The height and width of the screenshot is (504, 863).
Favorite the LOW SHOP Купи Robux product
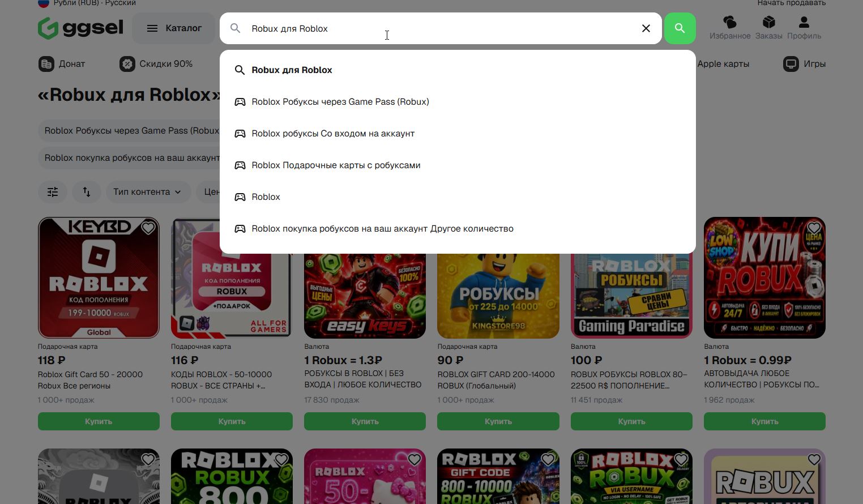[814, 228]
